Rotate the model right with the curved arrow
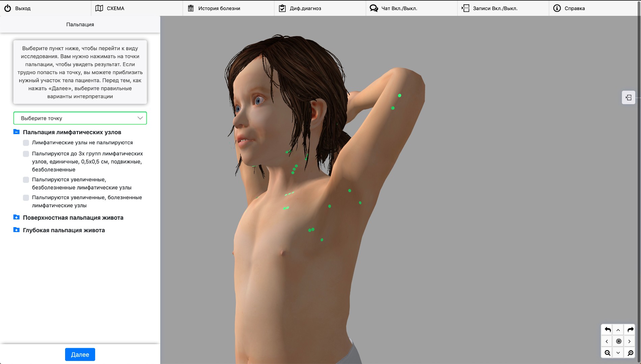Image resolution: width=641 pixels, height=364 pixels. coord(630,330)
